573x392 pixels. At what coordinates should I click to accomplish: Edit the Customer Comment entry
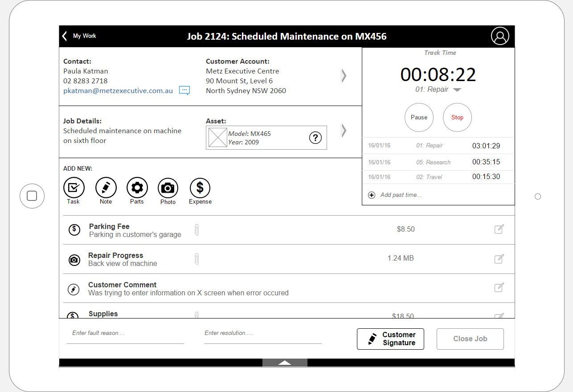point(499,287)
